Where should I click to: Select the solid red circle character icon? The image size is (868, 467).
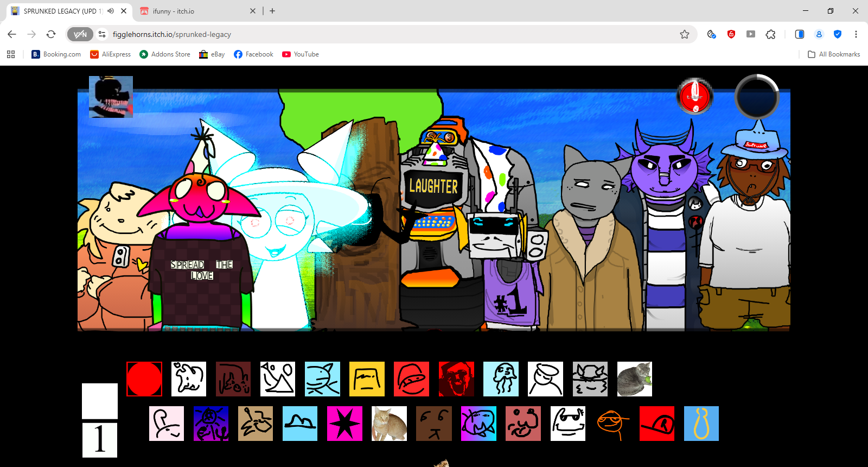click(144, 379)
